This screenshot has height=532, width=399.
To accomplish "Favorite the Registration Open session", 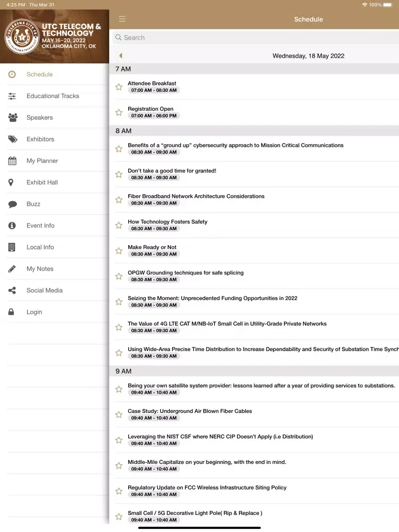I will (119, 112).
